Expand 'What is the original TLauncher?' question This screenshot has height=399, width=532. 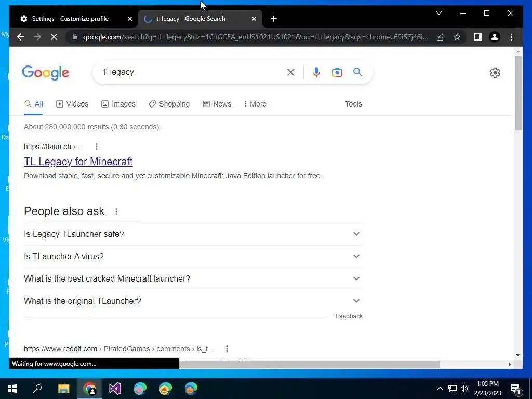(193, 301)
